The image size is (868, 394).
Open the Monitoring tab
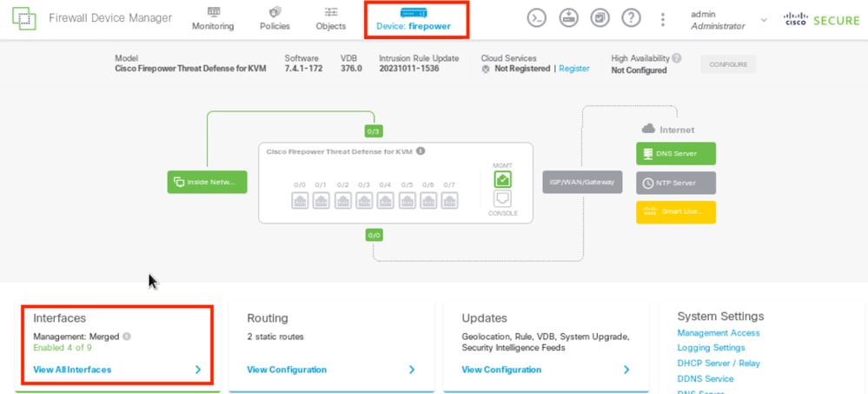point(213,19)
